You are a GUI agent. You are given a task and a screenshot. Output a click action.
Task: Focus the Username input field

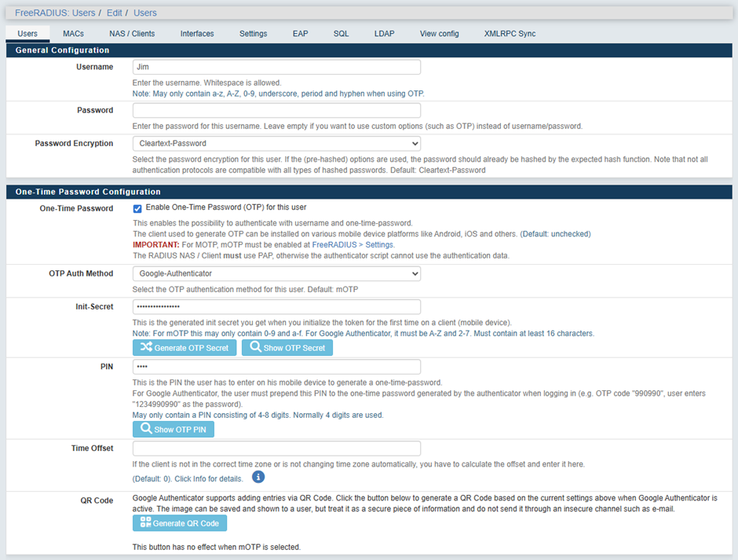[276, 68]
